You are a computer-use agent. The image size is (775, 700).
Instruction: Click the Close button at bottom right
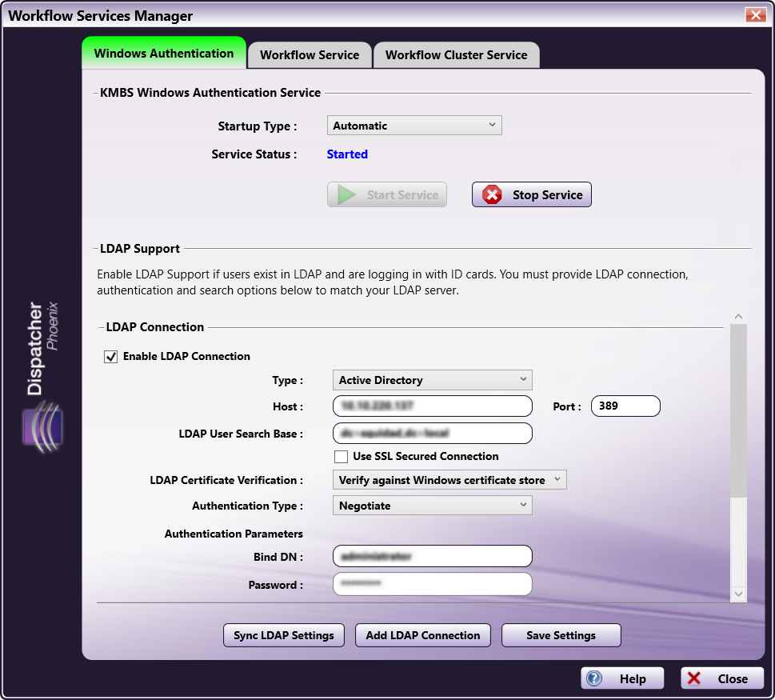tap(722, 678)
